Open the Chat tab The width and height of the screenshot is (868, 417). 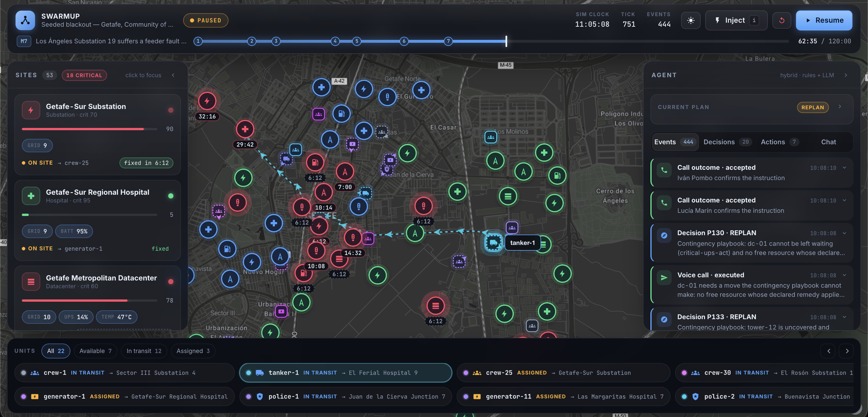pos(828,142)
